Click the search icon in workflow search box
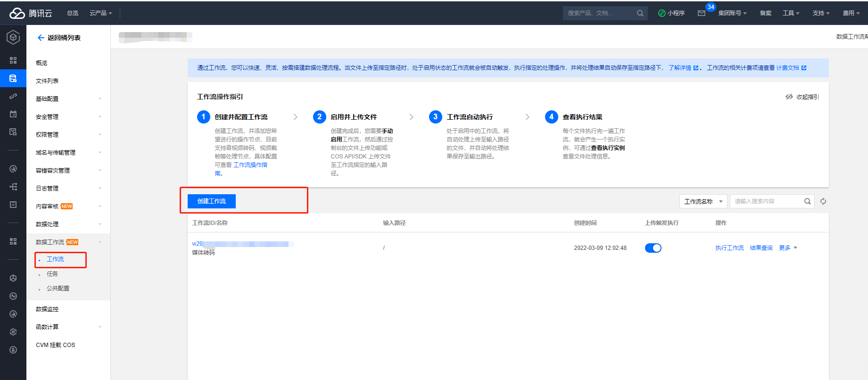 click(807, 201)
